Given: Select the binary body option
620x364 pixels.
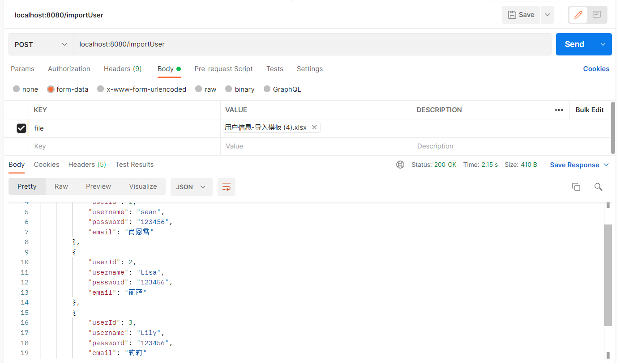Looking at the screenshot, I should 229,89.
